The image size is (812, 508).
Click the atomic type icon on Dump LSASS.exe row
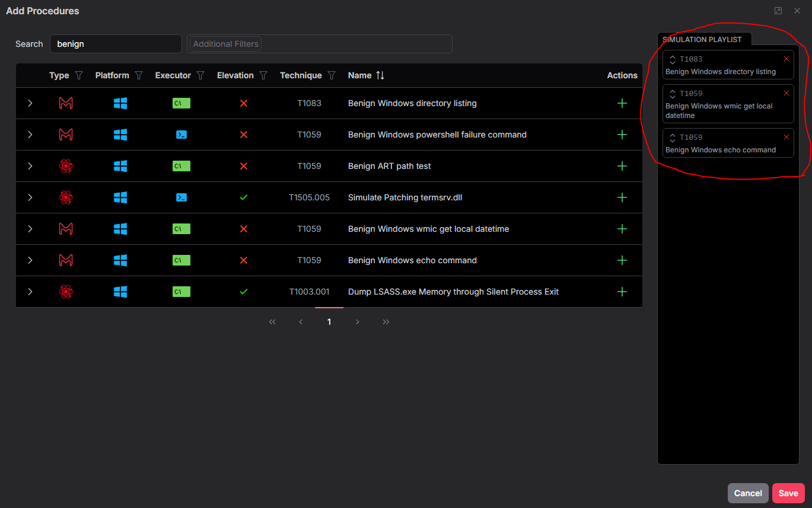pyautogui.click(x=65, y=291)
